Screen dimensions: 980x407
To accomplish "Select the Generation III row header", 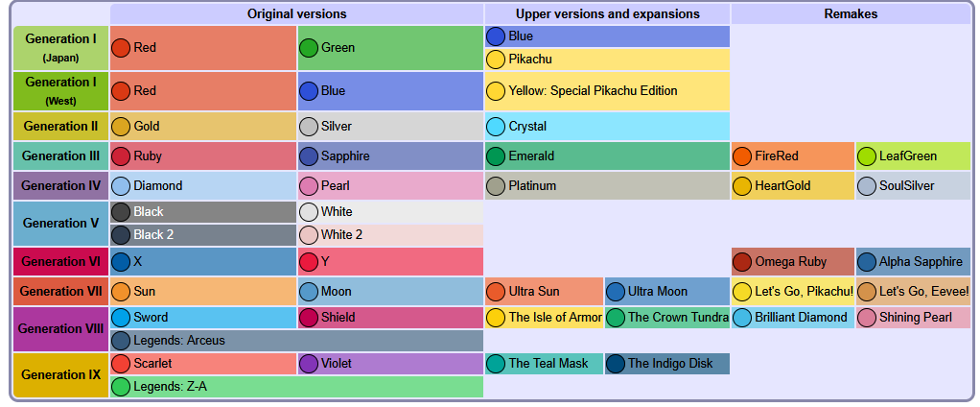I will [60, 156].
